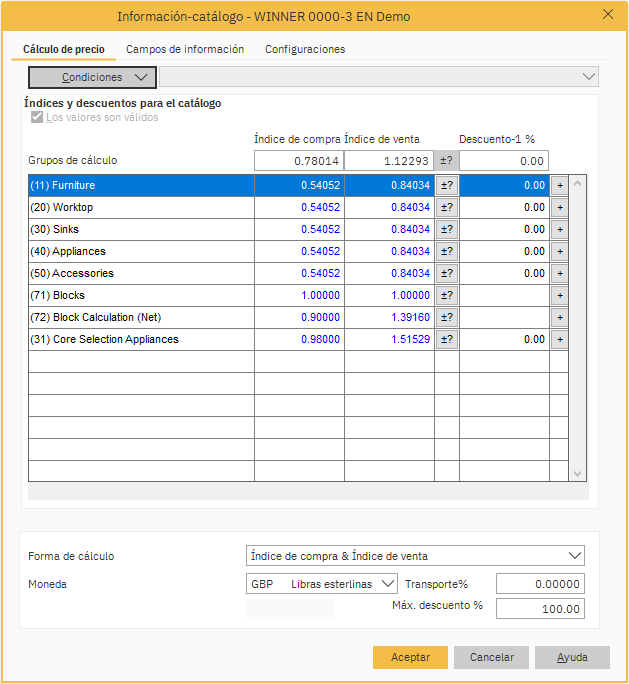Close the Información-catálogo dialog
The image size is (629, 684).
(608, 14)
